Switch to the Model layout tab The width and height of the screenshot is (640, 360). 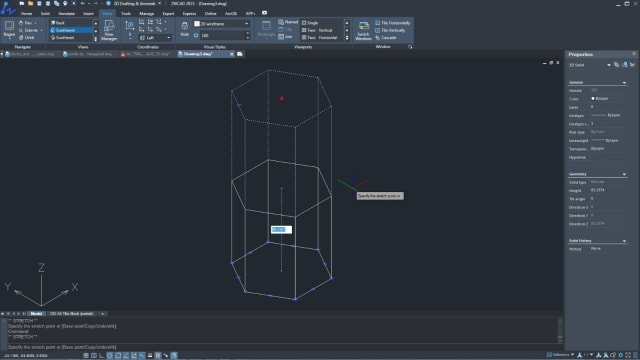click(36, 313)
